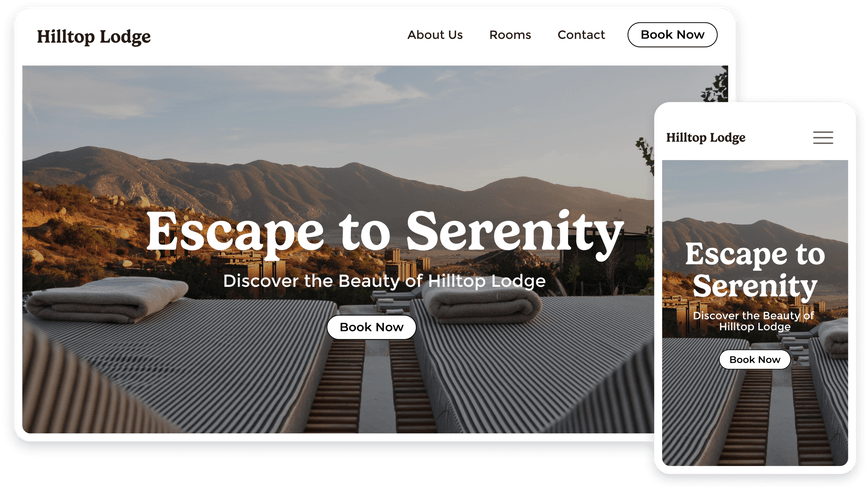The height and width of the screenshot is (490, 868).
Task: Select the mobile Discover the Beauty subtitle
Action: [754, 321]
